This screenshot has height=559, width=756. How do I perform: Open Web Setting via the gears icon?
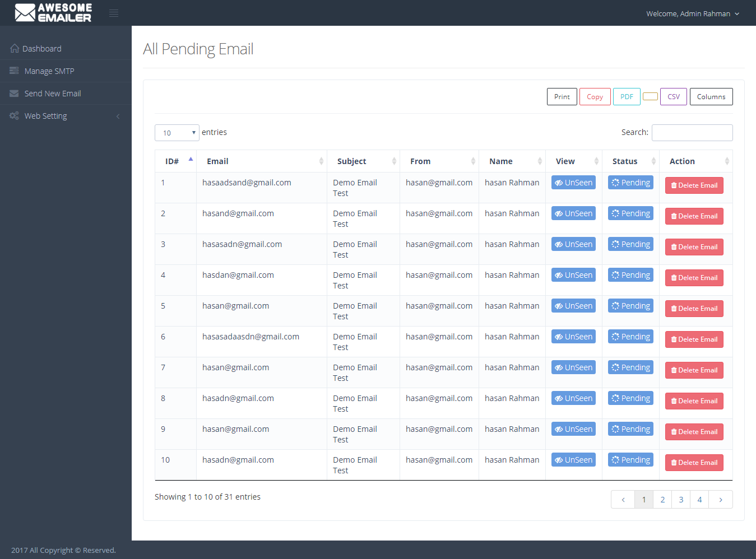click(14, 115)
